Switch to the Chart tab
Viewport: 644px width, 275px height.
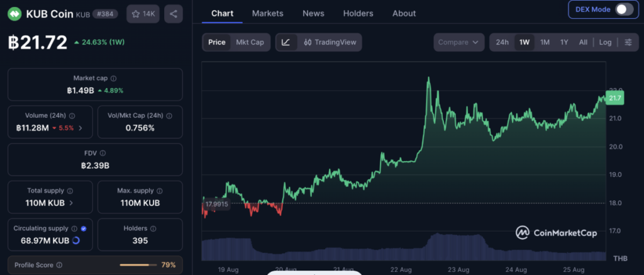tap(222, 14)
